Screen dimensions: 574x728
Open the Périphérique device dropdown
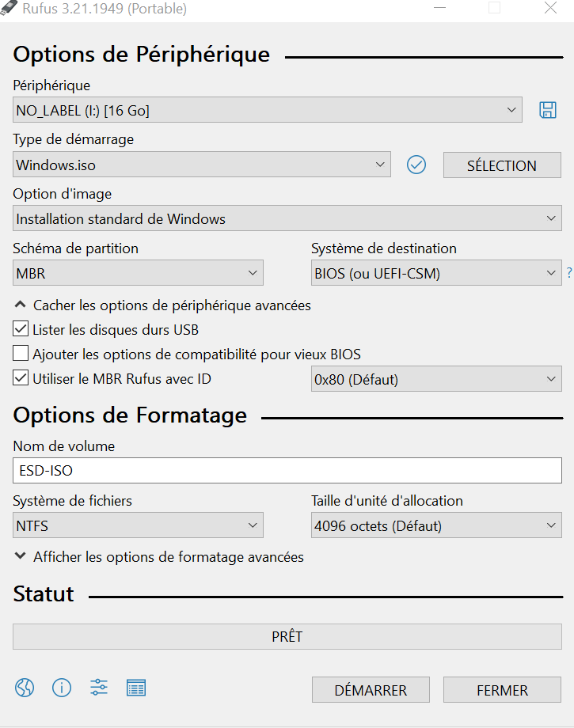268,110
